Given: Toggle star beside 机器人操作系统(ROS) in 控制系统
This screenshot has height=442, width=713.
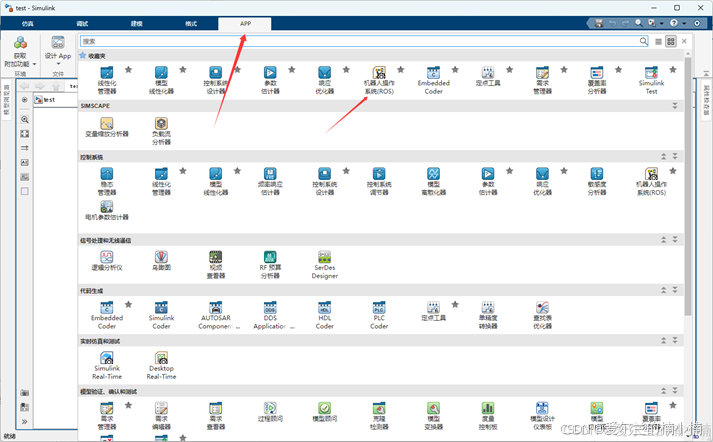Looking at the screenshot, I should click(673, 171).
